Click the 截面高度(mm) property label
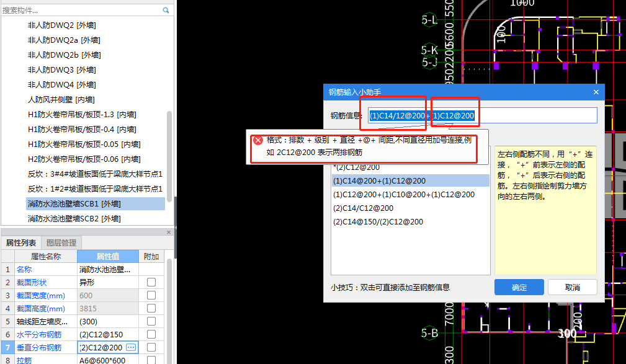 coord(41,309)
